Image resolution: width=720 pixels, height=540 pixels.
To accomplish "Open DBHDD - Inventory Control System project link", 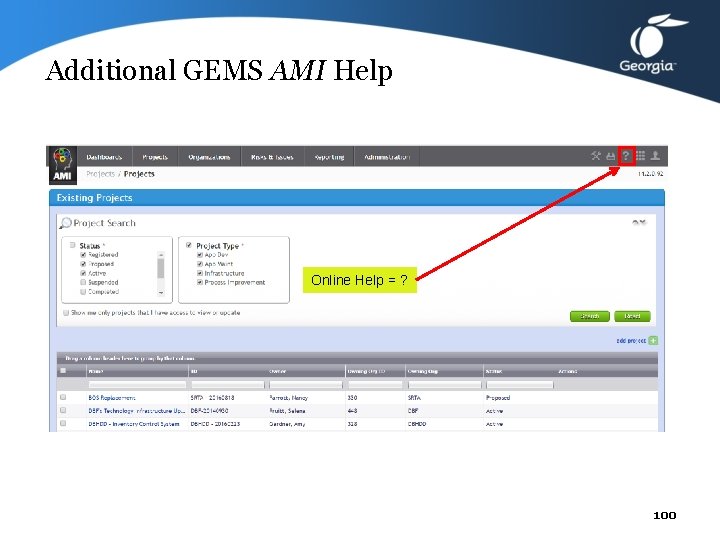I will [134, 424].
